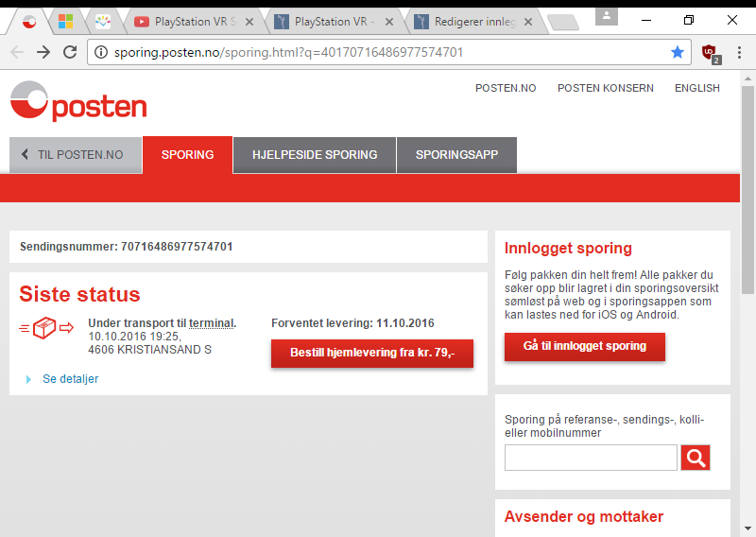The width and height of the screenshot is (756, 537).
Task: Open the Chrome three-dot menu
Action: [739, 53]
